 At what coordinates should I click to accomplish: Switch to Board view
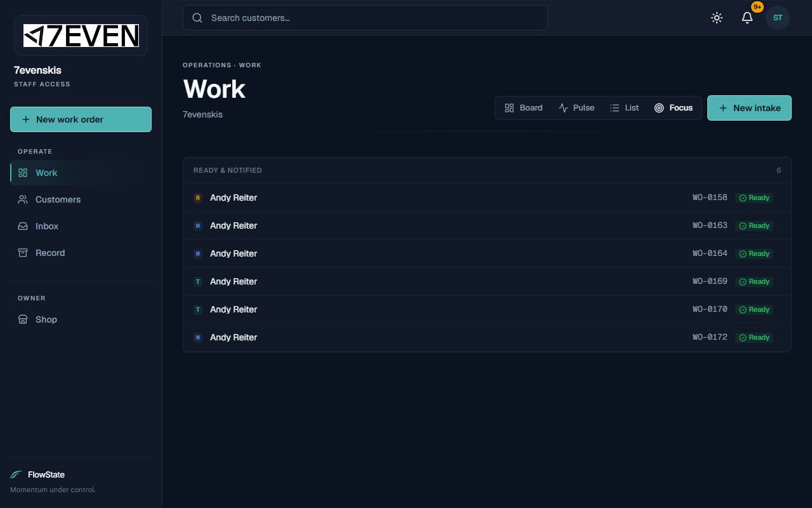coord(524,108)
